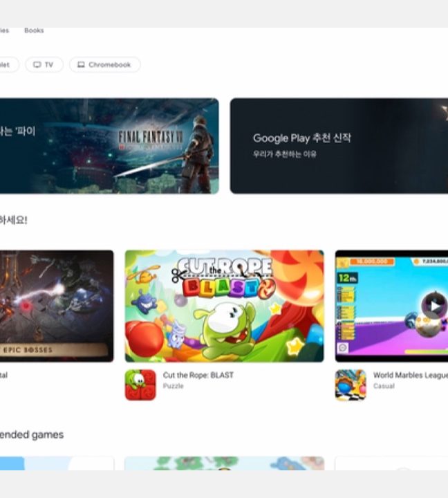Screen dimensions: 448x498
Task: Click the 우리가 추천하는 이유 subtitle
Action: 284,154
